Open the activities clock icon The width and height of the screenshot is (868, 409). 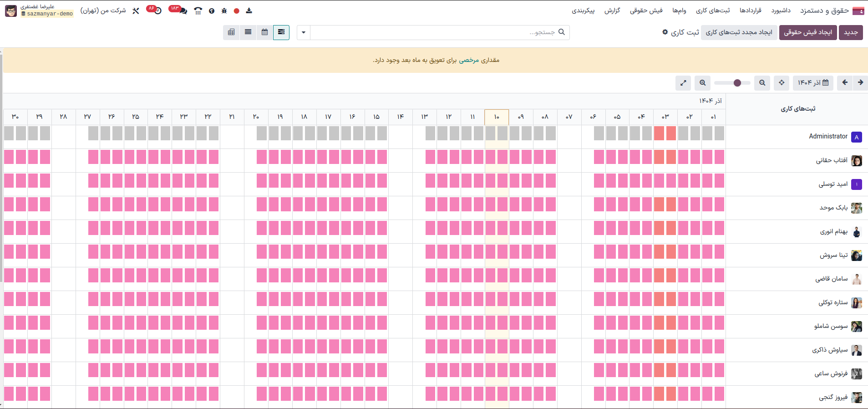tap(157, 11)
